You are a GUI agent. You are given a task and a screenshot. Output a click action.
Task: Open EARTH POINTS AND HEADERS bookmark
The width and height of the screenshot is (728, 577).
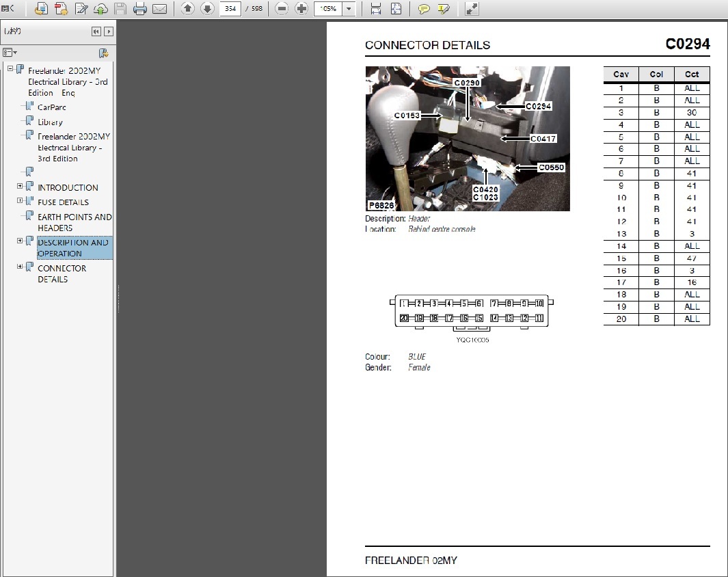75,222
